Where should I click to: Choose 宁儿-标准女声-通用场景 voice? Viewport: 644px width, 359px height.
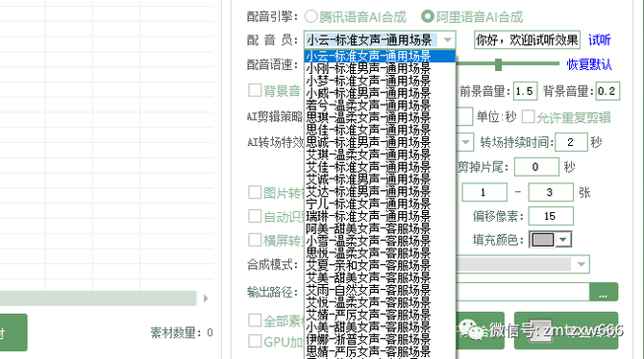point(380,203)
